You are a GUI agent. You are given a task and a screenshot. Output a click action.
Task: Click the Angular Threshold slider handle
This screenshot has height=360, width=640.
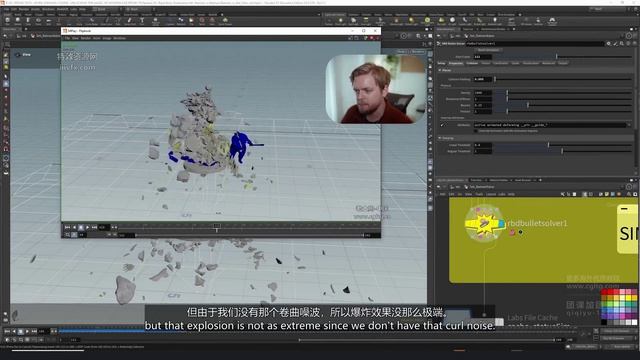click(562, 151)
